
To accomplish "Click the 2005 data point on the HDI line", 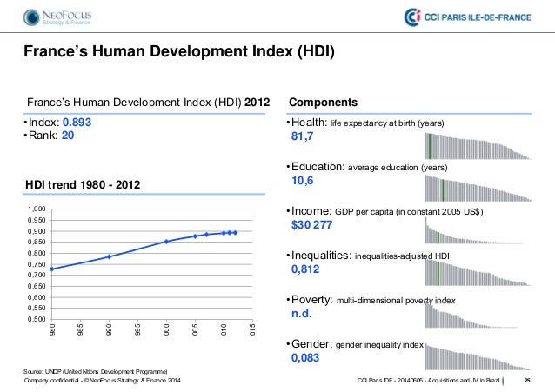I will tap(195, 236).
